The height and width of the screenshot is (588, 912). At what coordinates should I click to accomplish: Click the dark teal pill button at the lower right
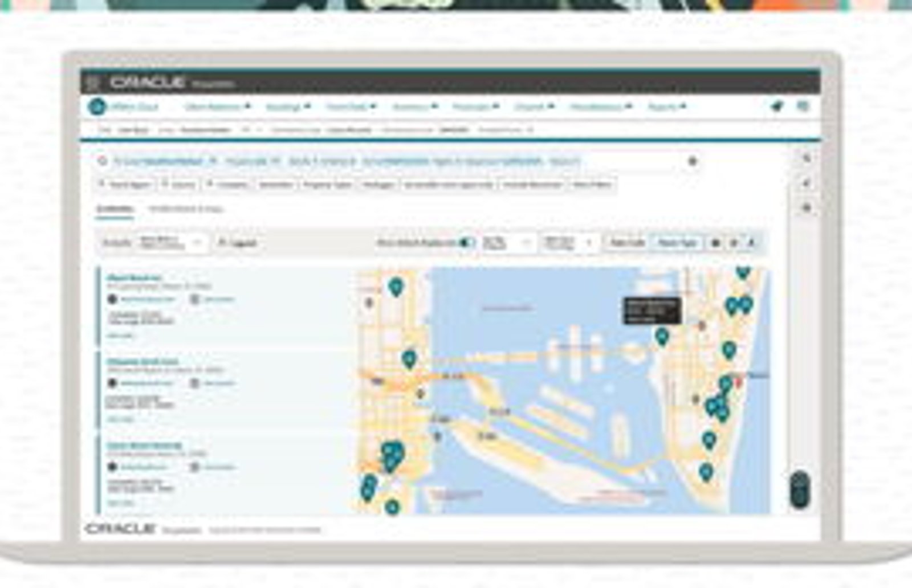[800, 490]
